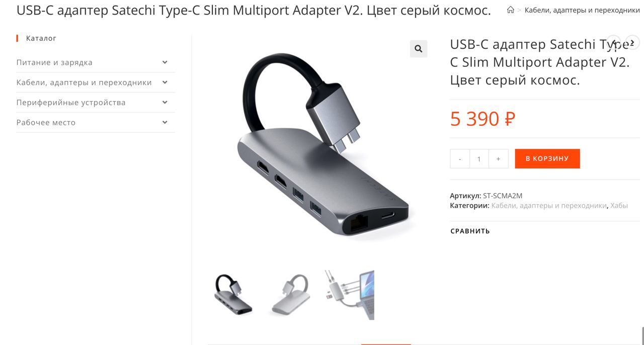Image resolution: width=644 pixels, height=345 pixels.
Task: Click the magnifier zoom icon on product image
Action: [x=418, y=49]
